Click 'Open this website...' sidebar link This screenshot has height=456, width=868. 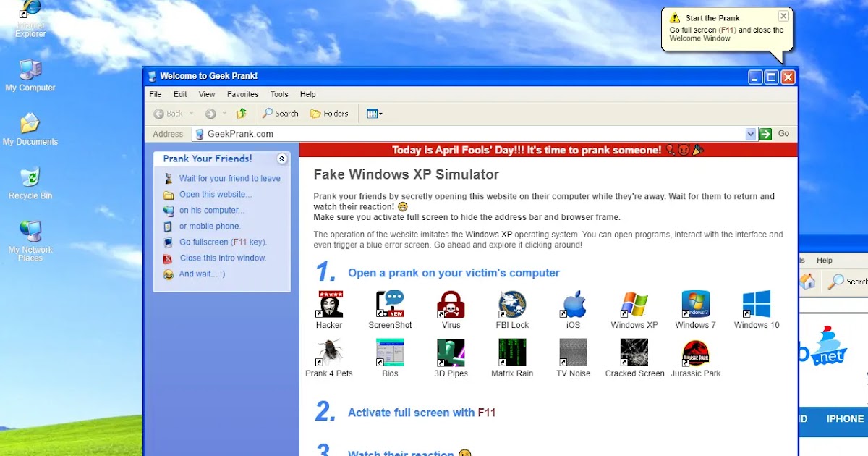[x=216, y=194]
